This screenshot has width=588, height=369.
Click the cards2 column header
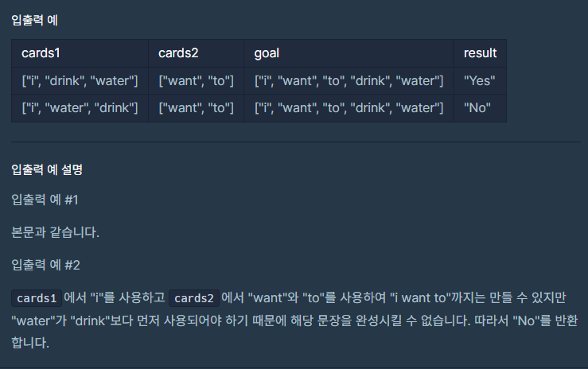(x=196, y=53)
